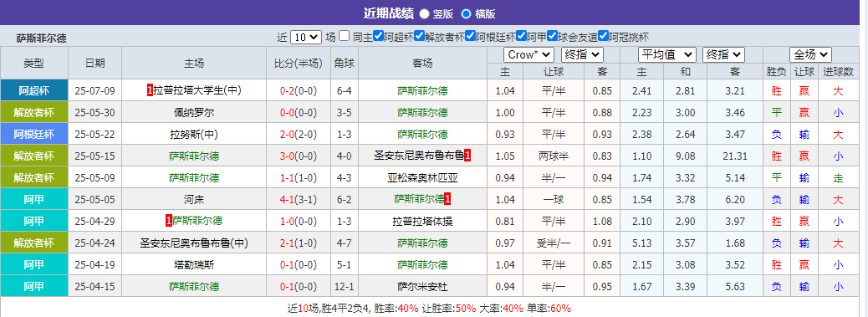Click score 0-2(0-0) on 25-07-09
This screenshot has width=868, height=317.
[x=299, y=90]
